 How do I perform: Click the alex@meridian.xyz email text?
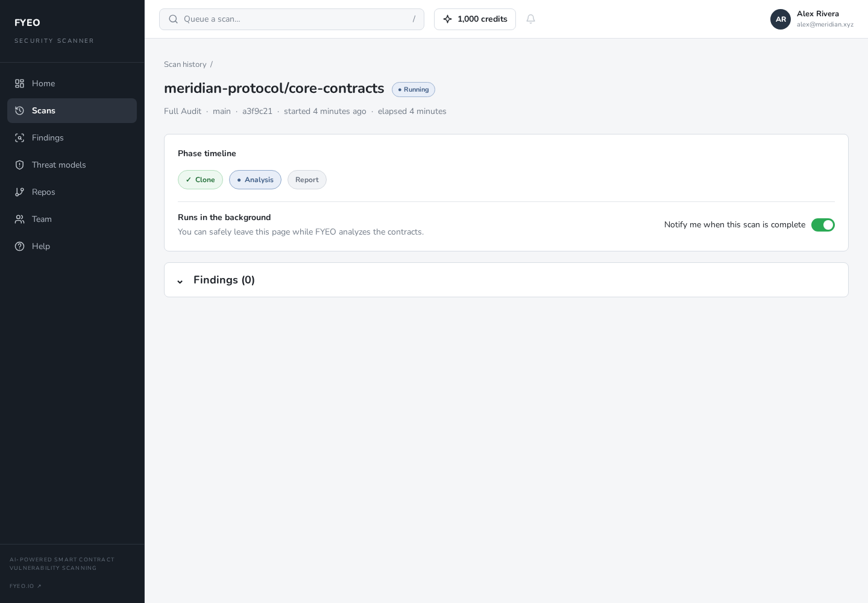point(825,25)
